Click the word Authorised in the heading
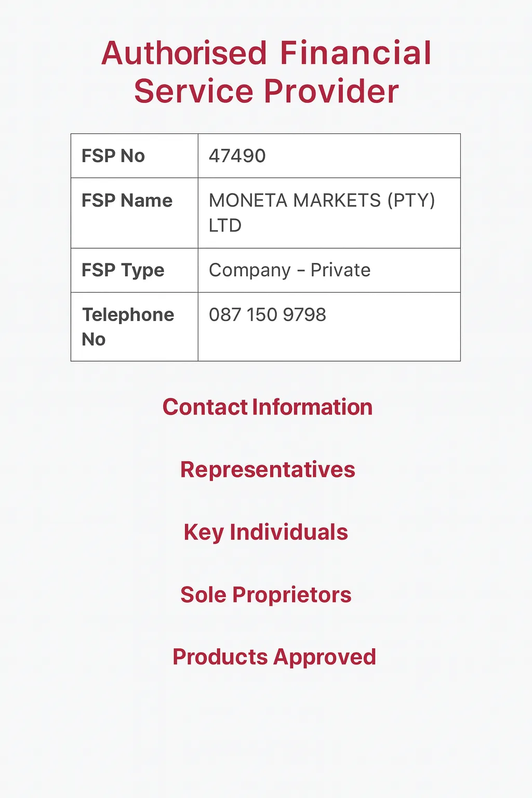 coord(184,53)
